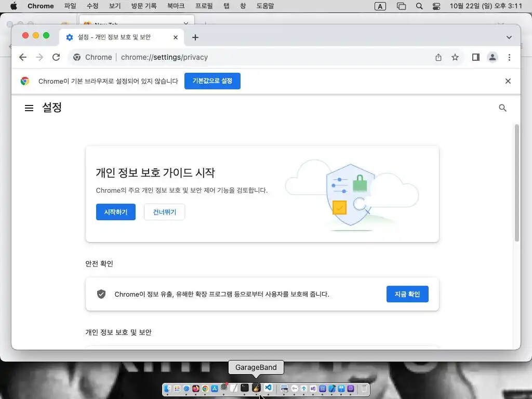Screen dimensions: 532x399
Task: Open the 방문 기록 menu
Action: coord(144,6)
